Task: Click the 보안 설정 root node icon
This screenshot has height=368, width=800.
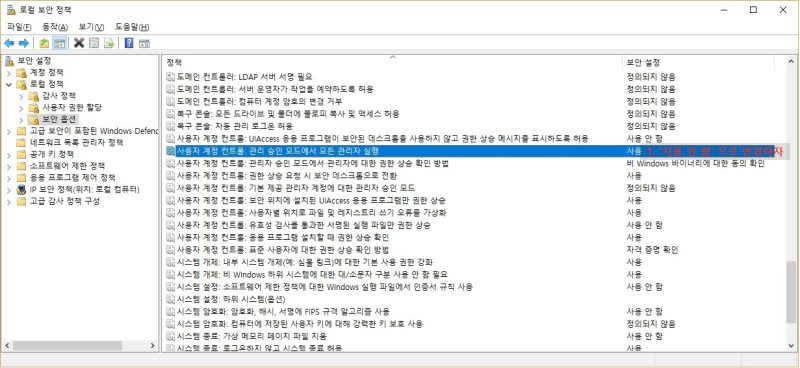Action: (10, 61)
